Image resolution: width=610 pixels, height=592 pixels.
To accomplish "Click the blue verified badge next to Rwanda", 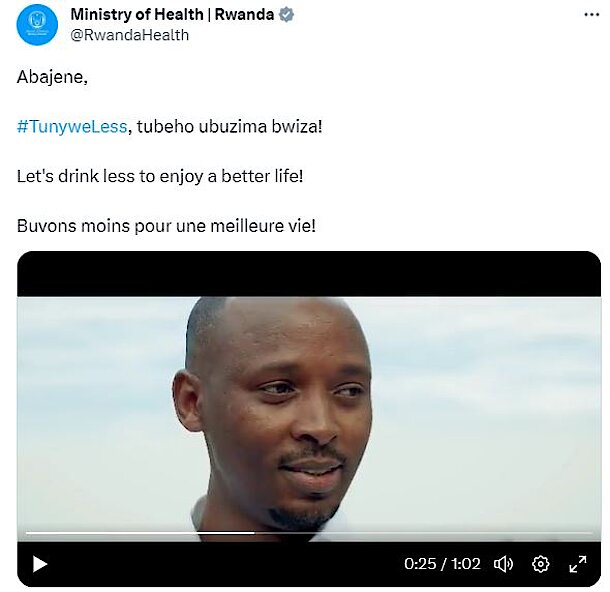I will click(287, 15).
